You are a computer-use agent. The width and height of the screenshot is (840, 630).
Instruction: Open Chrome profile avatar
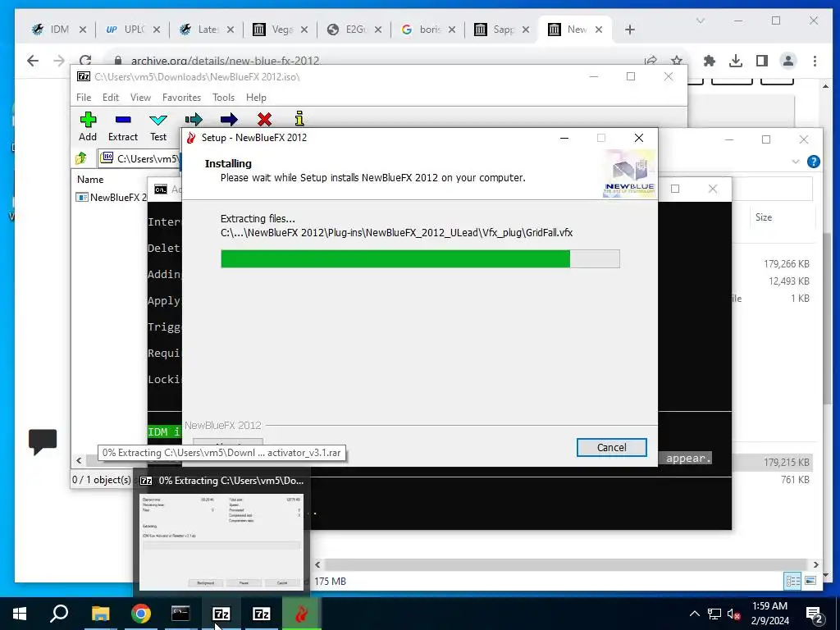point(788,61)
